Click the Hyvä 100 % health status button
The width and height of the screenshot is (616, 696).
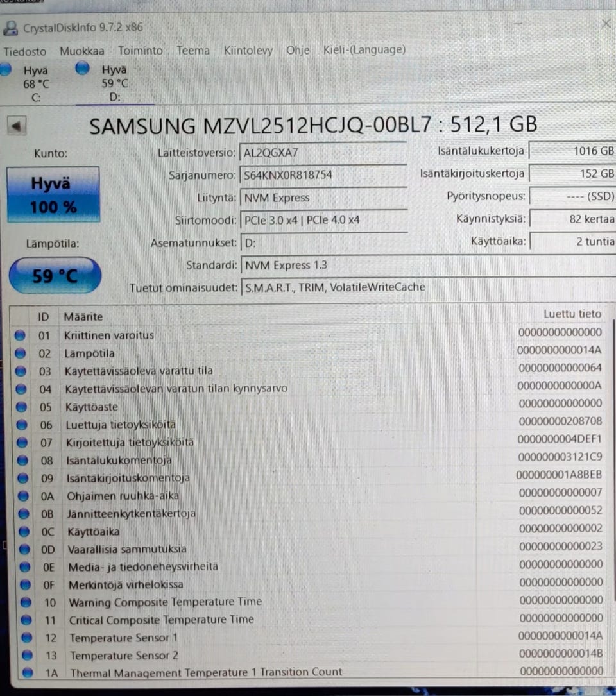coord(53,194)
